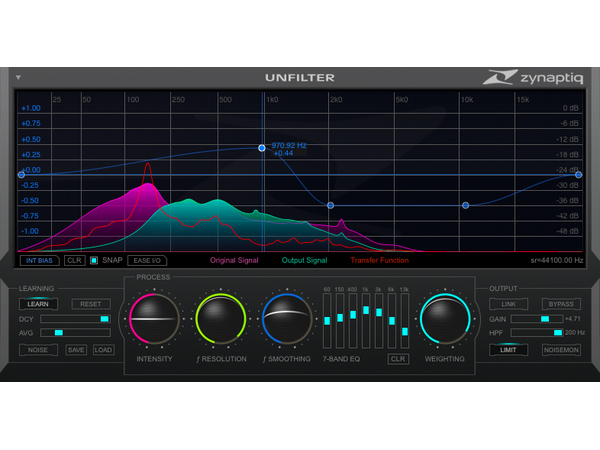
Task: Toggle the NOISE button
Action: coord(38,350)
